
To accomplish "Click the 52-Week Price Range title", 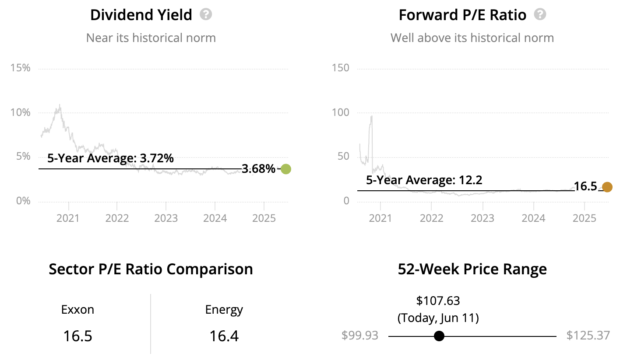I will click(472, 269).
